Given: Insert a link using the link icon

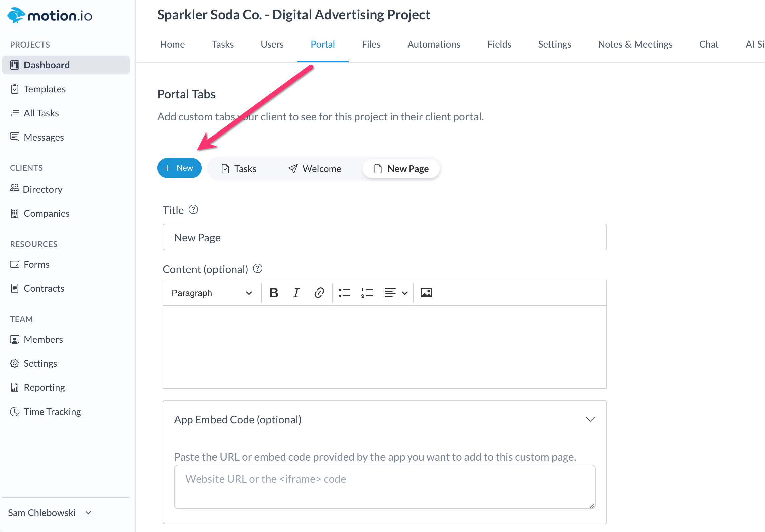Looking at the screenshot, I should tap(319, 293).
